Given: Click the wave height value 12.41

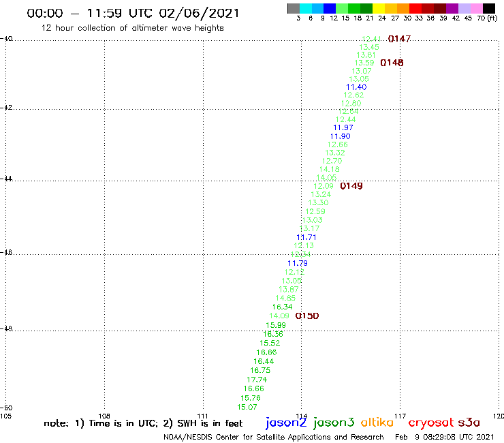Looking at the screenshot, I should tap(372, 39).
